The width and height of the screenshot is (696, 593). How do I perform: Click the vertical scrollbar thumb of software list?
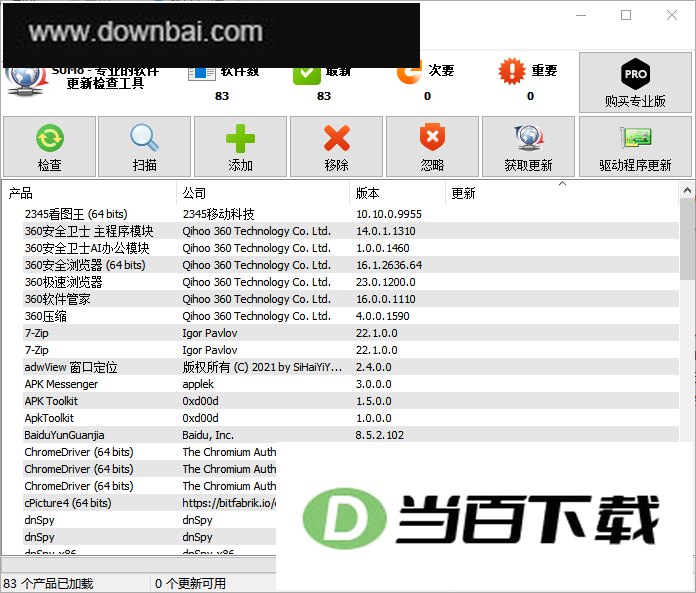point(687,240)
